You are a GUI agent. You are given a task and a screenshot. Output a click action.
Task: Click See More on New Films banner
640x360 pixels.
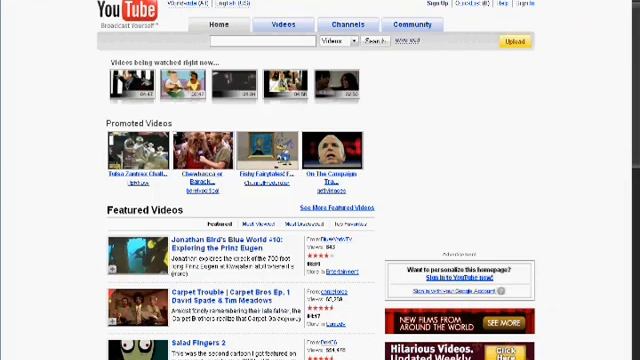tap(504, 323)
